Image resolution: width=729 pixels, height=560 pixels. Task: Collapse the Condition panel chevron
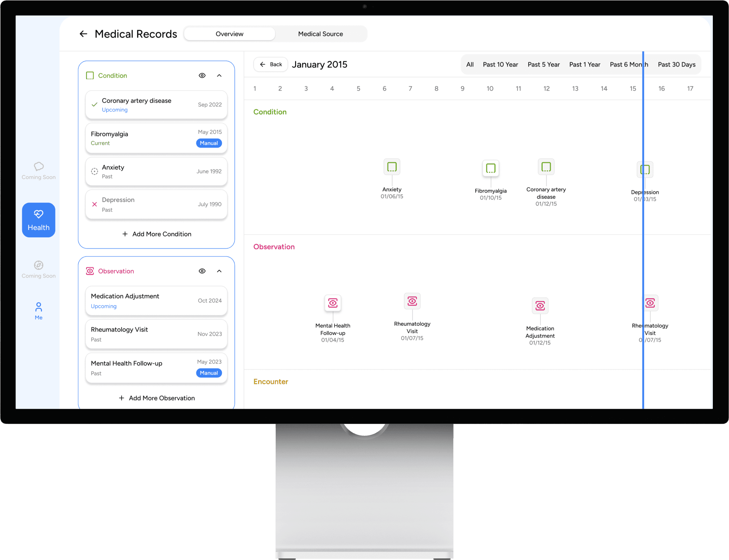coord(219,75)
